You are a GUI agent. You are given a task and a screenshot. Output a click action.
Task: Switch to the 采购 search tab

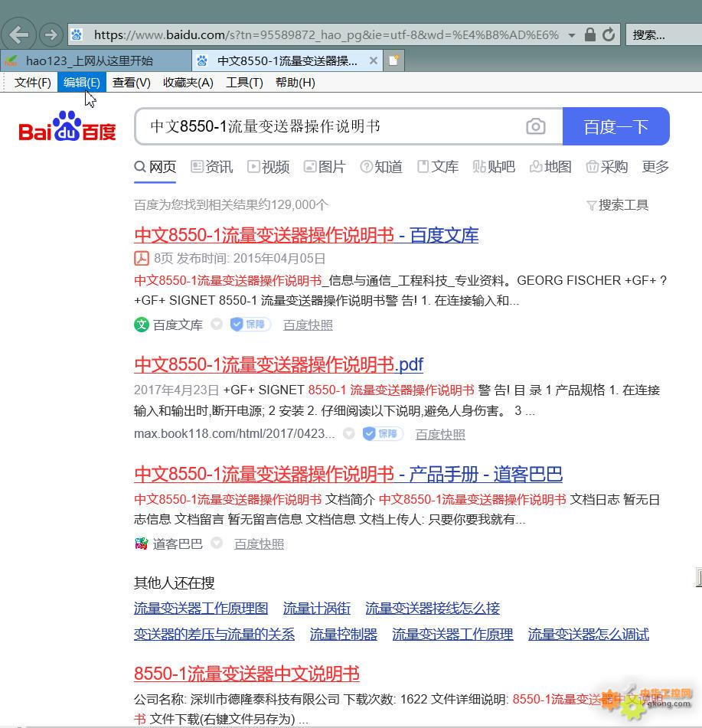[607, 167]
